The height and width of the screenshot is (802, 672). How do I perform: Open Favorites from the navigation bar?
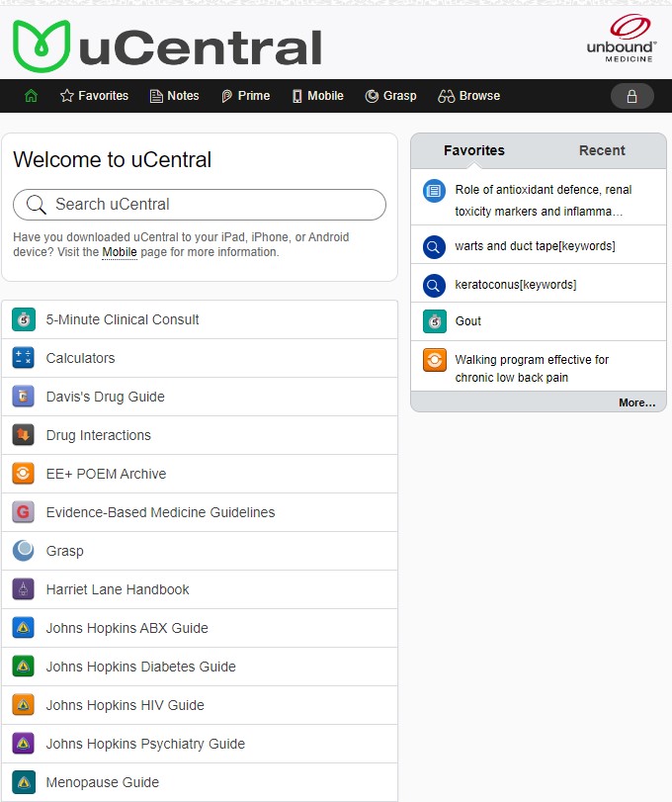[94, 96]
